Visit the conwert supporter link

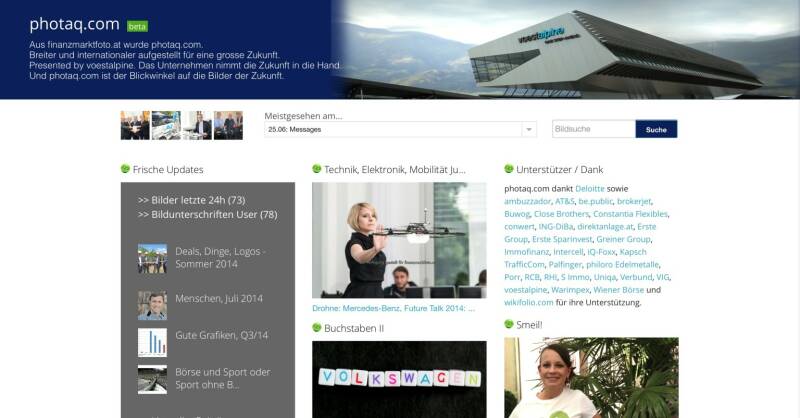click(519, 227)
